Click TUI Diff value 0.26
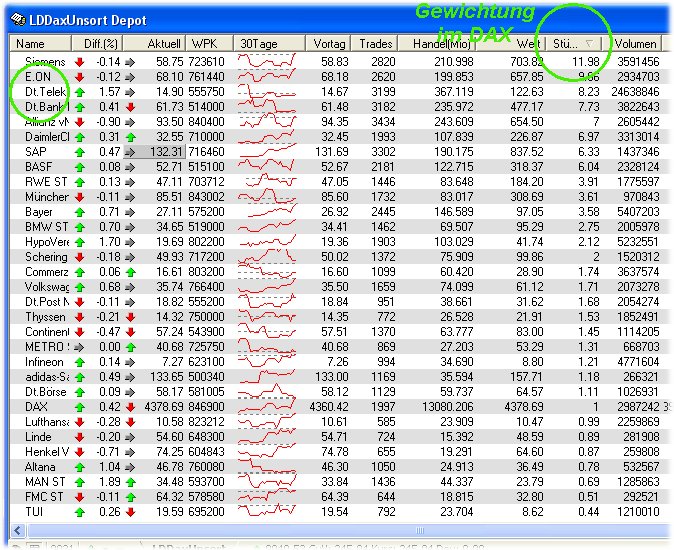The image size is (674, 550). 110,512
